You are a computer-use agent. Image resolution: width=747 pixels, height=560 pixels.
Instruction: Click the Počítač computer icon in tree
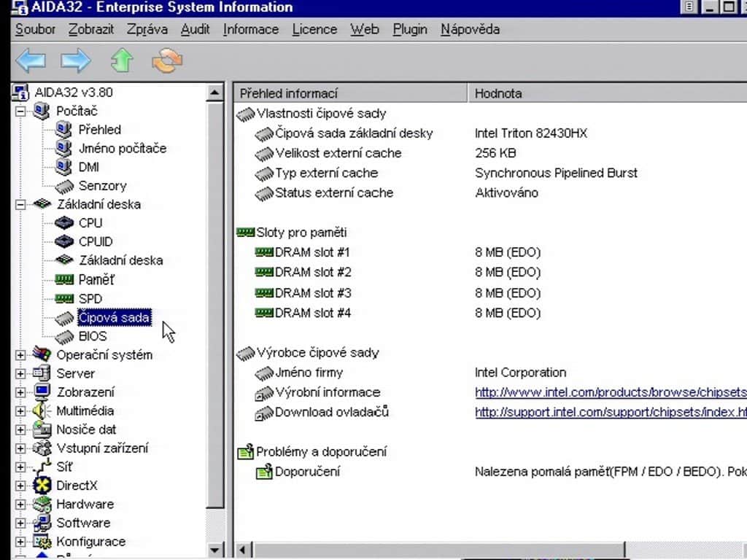42,111
